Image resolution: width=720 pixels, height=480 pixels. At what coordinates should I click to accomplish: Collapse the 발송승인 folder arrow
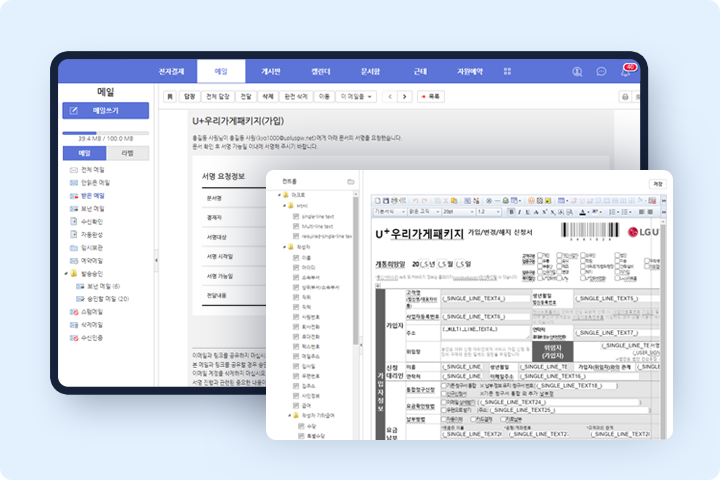66,274
